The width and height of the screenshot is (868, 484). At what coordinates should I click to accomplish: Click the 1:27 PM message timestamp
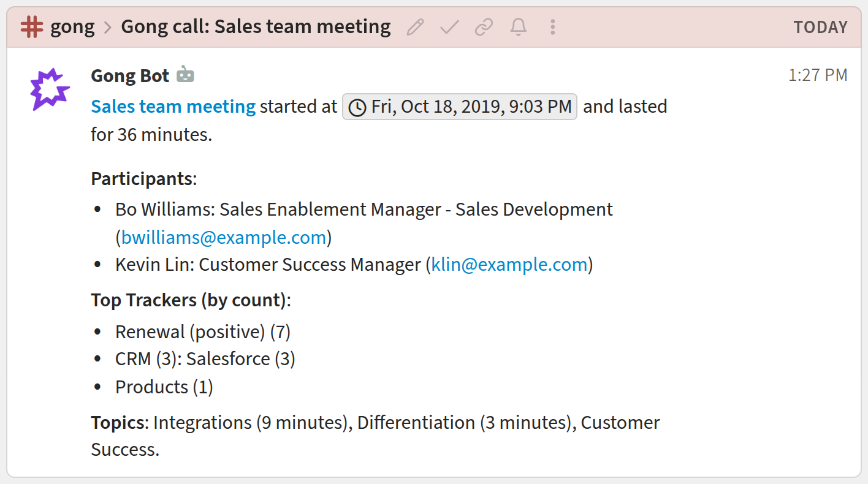point(818,75)
